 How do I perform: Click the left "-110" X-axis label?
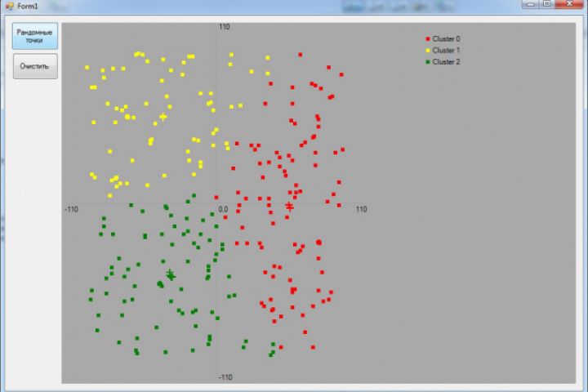click(x=72, y=209)
